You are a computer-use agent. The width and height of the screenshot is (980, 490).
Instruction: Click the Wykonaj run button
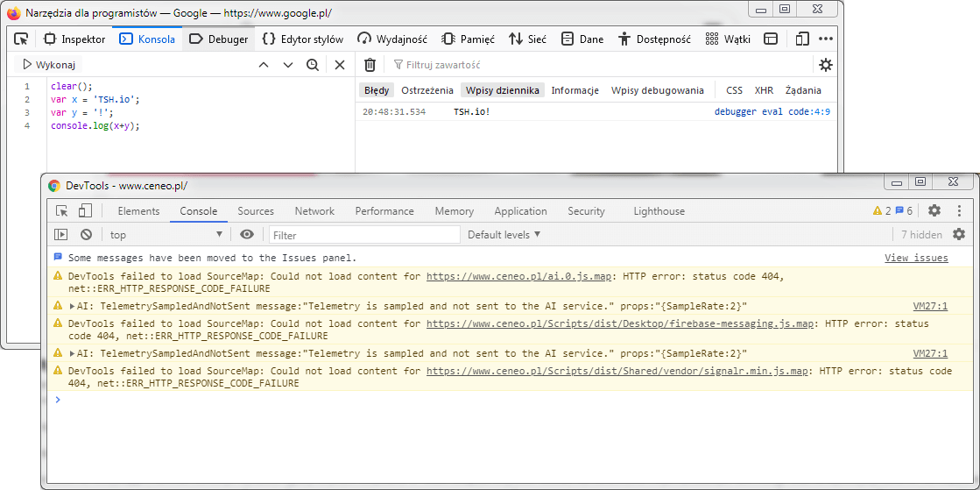[47, 65]
